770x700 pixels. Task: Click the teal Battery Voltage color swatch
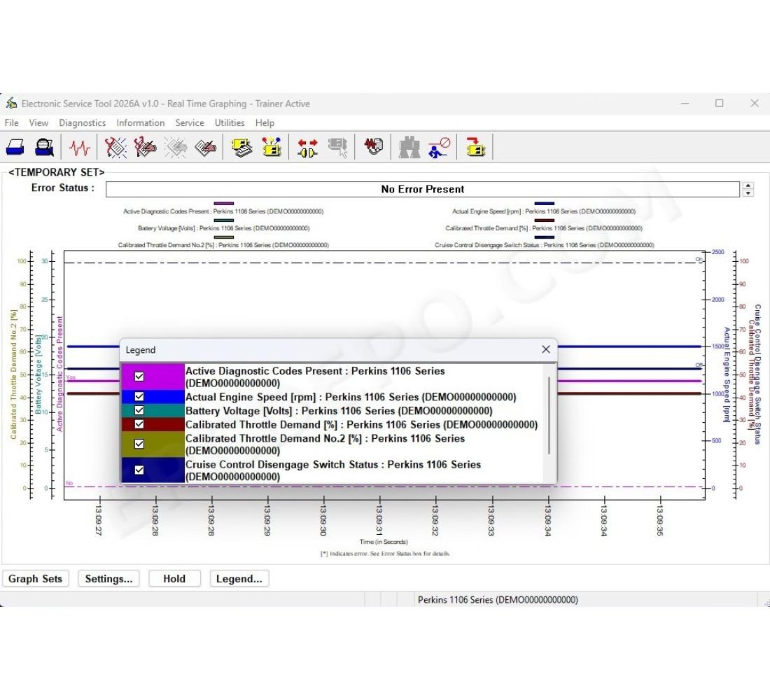coord(153,410)
